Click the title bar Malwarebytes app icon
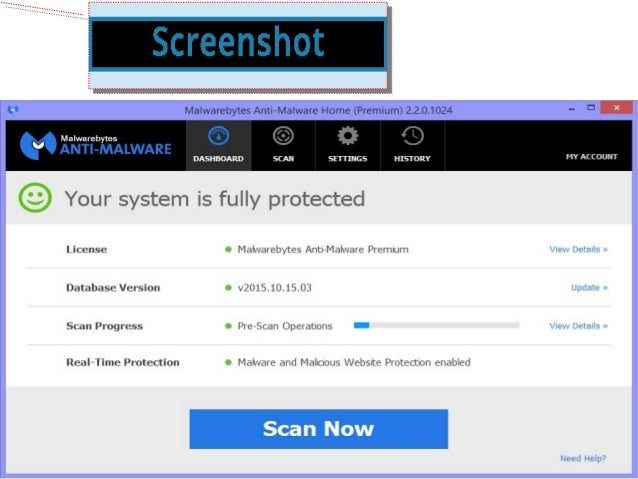638x479 pixels. [x=13, y=109]
